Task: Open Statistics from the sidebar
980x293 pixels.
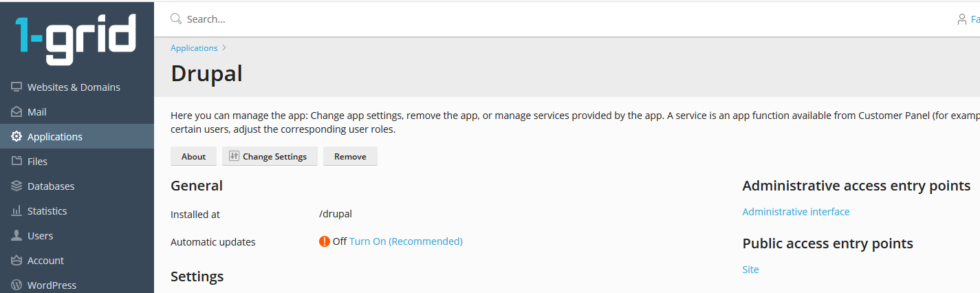Action: tap(47, 211)
